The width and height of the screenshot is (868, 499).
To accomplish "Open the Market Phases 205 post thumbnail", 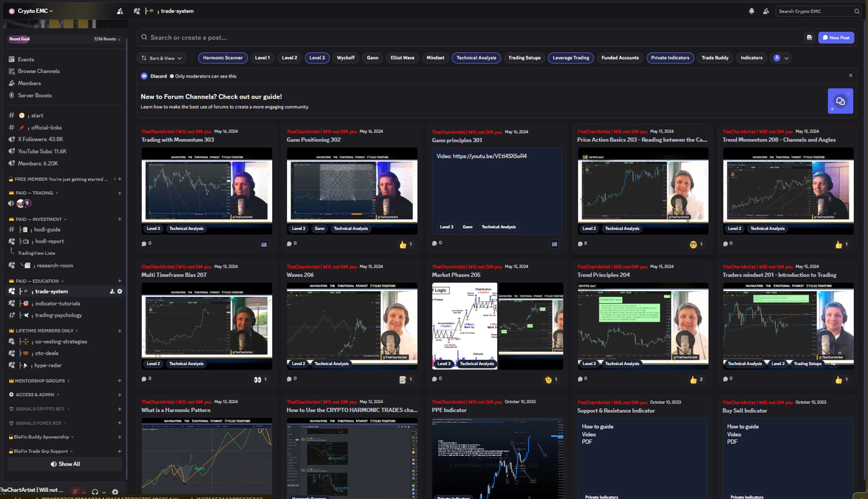I will pos(497,326).
